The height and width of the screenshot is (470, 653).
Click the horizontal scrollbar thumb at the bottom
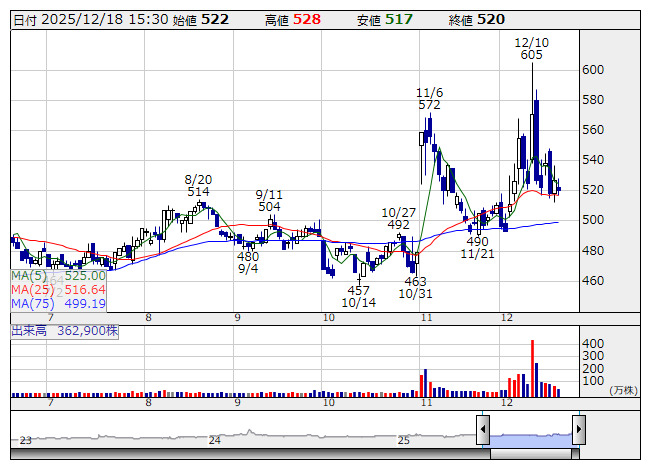tap(531, 454)
